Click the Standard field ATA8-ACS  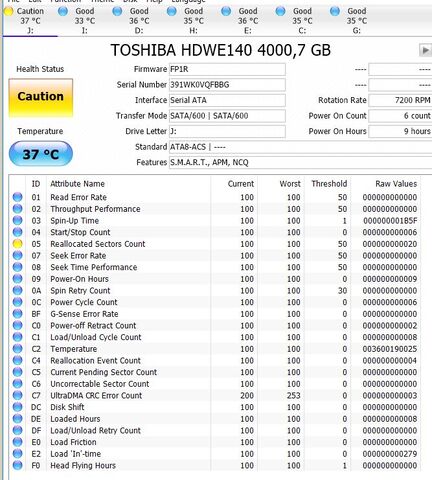tap(300, 147)
